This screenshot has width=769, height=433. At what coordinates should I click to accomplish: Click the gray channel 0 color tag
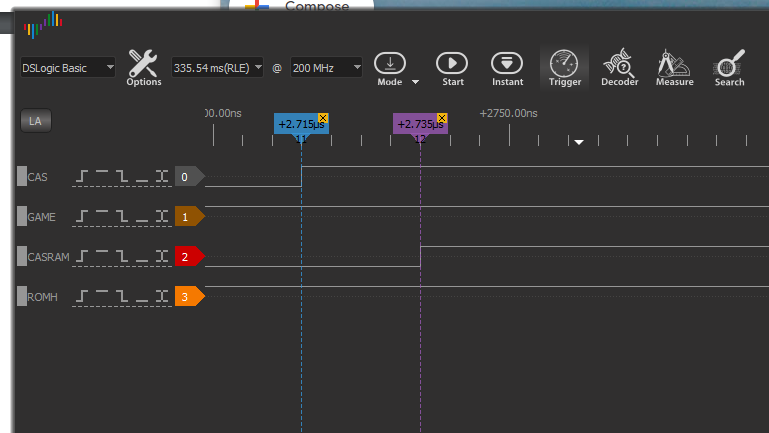coord(189,177)
